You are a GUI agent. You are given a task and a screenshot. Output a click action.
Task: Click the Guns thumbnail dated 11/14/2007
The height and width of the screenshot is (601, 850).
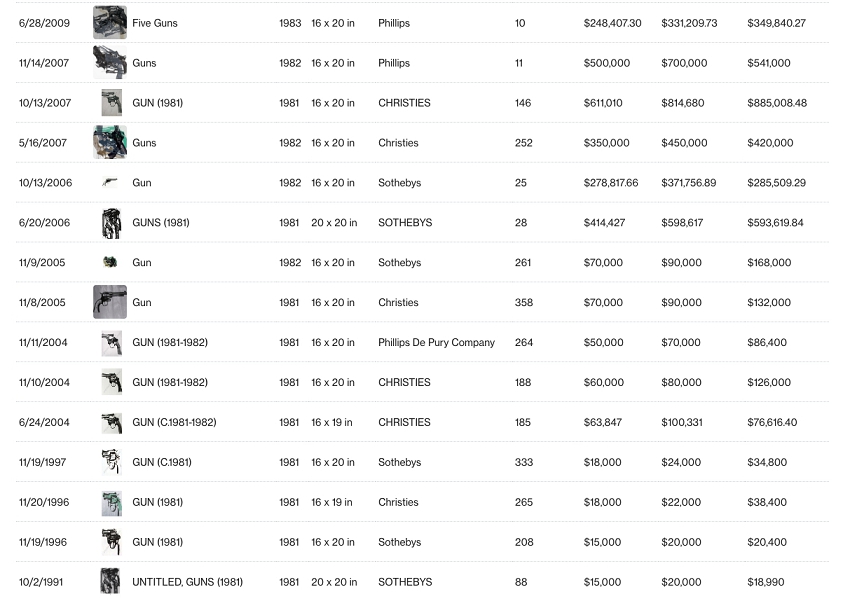click(x=110, y=63)
